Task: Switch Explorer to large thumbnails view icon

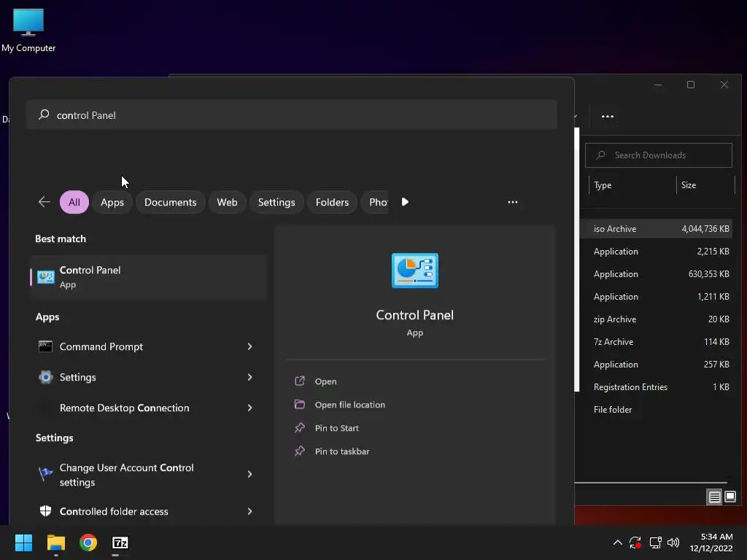Action: click(x=729, y=497)
